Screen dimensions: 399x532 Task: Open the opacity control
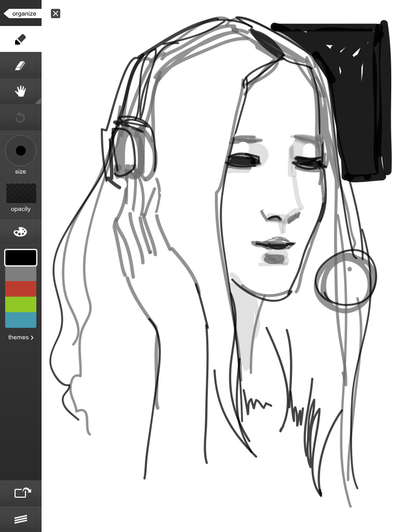tap(21, 193)
